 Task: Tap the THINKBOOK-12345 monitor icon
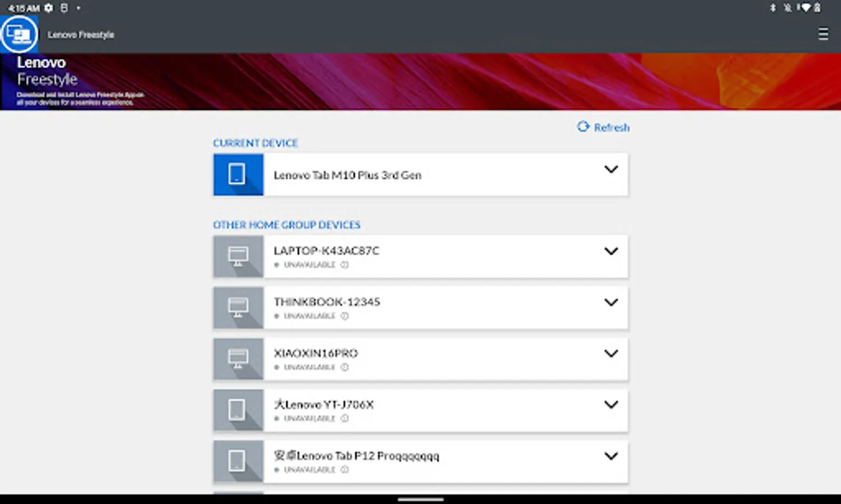coord(238,307)
